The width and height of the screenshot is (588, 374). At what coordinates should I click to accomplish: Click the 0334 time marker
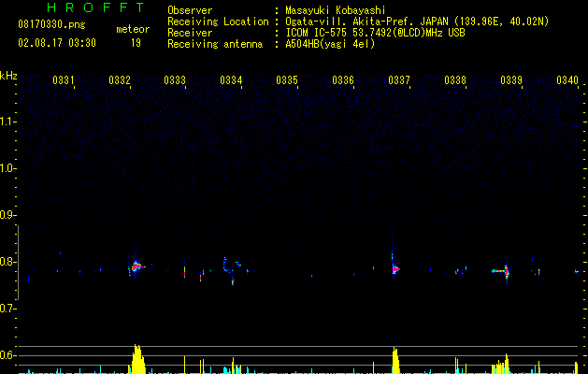coord(231,79)
